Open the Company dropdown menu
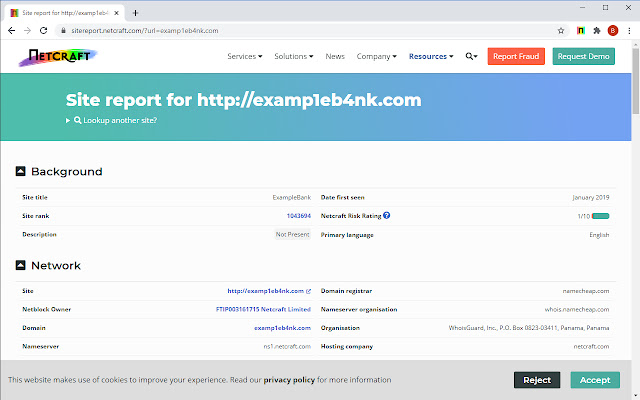640x400 pixels. 376,56
